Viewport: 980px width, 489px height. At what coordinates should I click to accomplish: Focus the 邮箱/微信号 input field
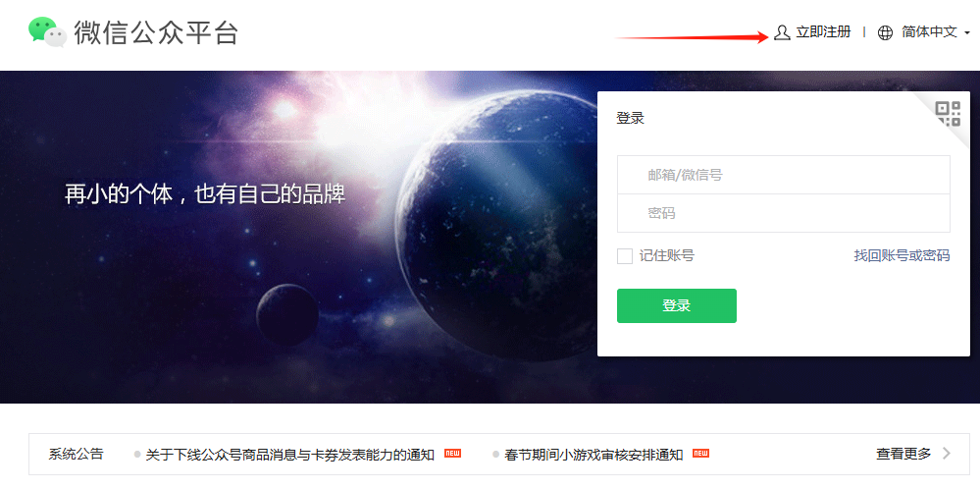coord(783,175)
